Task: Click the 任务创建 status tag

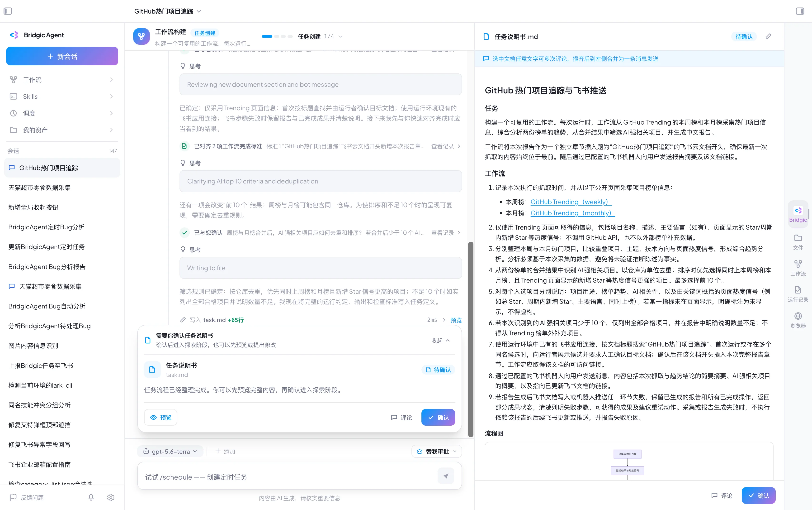Action: click(x=205, y=33)
